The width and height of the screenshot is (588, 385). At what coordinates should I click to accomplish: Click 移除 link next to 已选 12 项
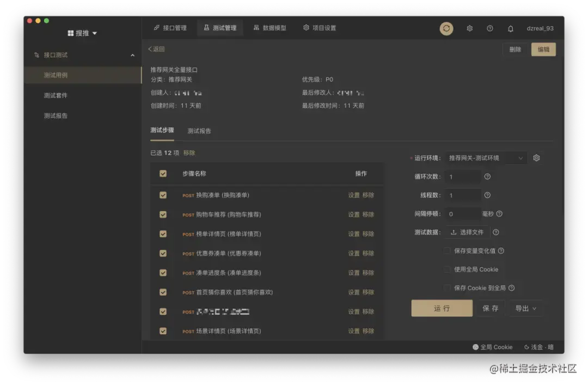coord(189,153)
